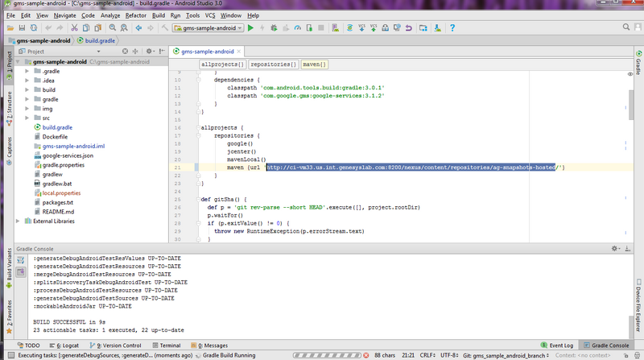
Task: Click the allprojects{} breadcrumb
Action: (x=223, y=64)
